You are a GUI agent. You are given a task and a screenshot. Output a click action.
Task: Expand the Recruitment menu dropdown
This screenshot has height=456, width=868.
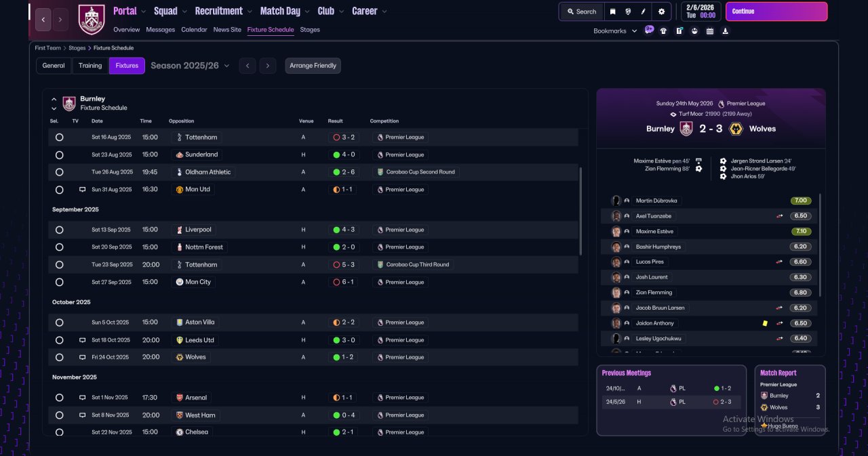point(250,12)
